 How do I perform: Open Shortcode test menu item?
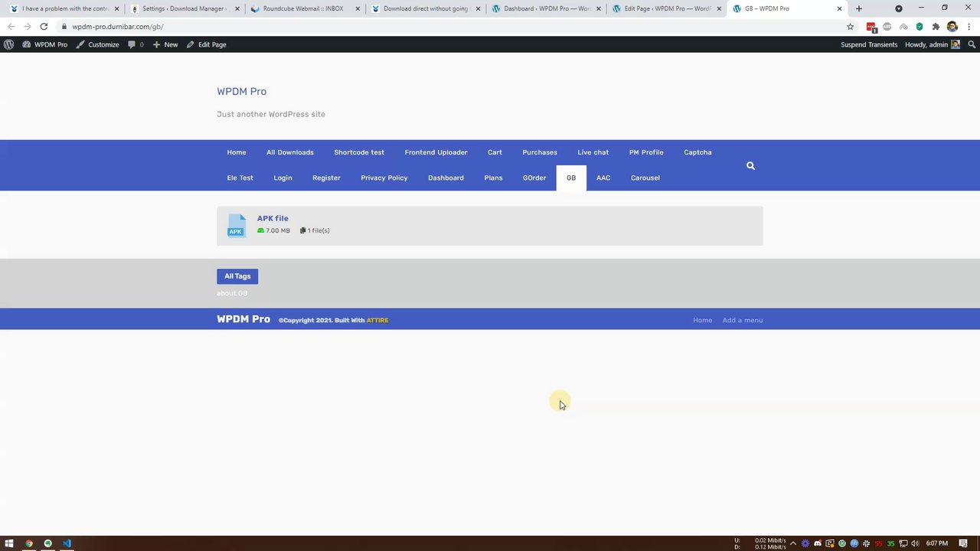[359, 152]
